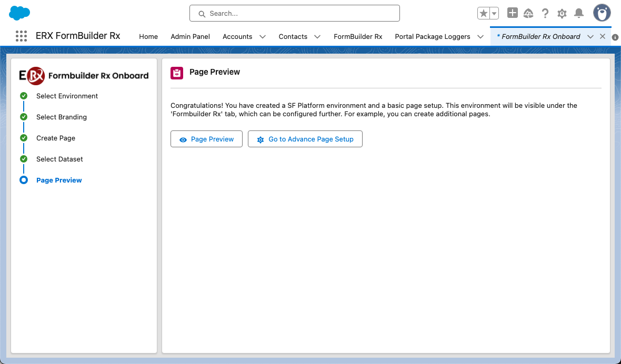Expand the Contacts tab dropdown chevron
Image resolution: width=621 pixels, height=364 pixels.
pos(317,37)
